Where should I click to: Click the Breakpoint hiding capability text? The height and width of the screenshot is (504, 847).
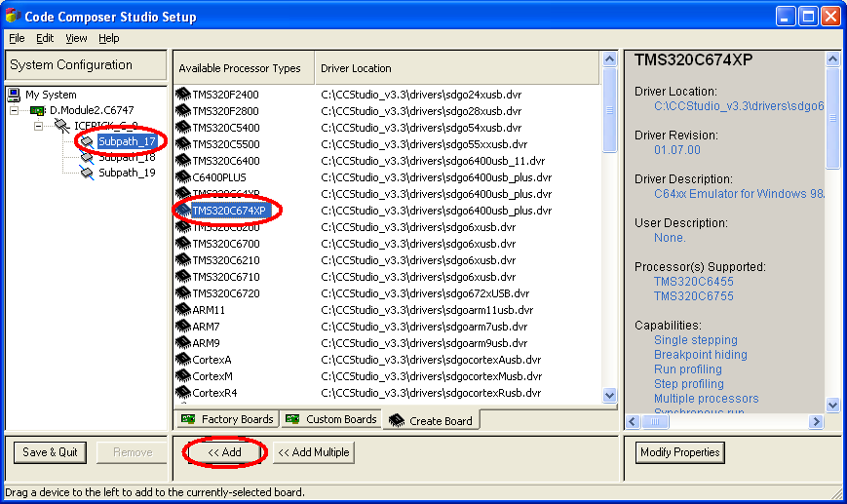pos(701,355)
